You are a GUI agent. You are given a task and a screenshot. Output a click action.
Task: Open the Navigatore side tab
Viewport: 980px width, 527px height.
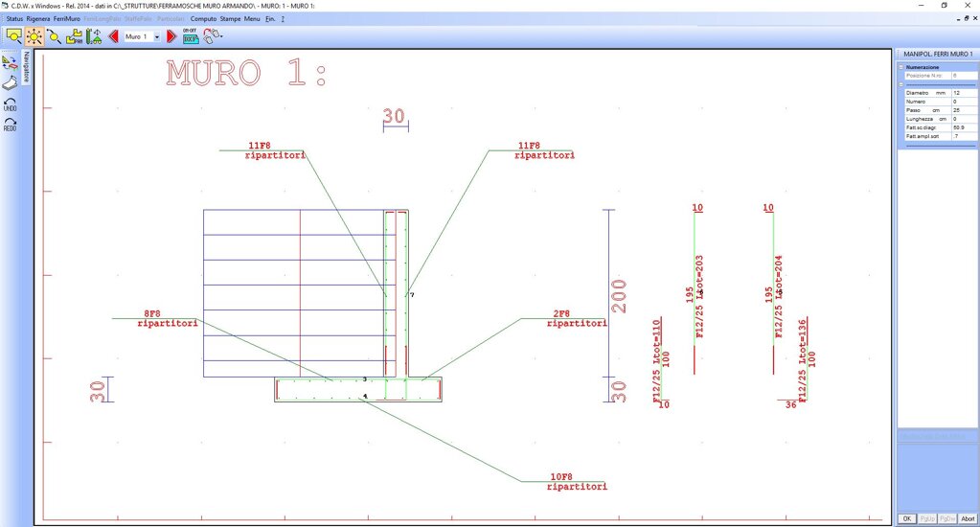(28, 68)
